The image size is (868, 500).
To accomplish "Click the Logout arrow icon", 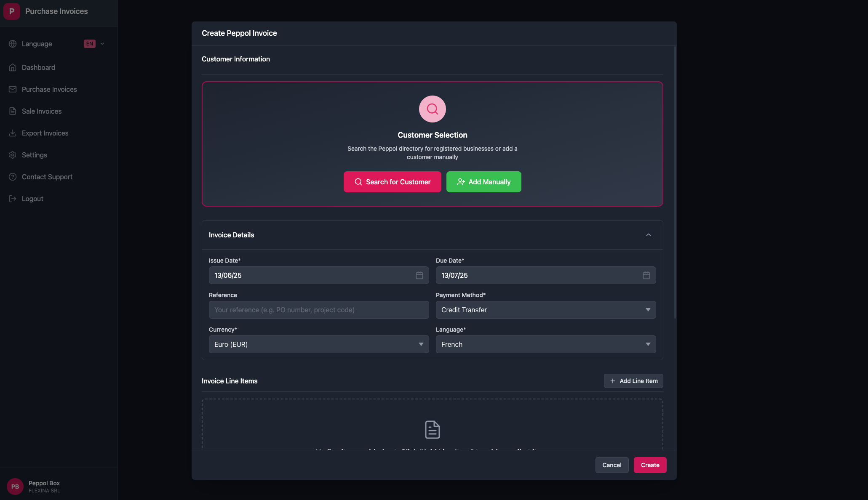I will pyautogui.click(x=13, y=199).
